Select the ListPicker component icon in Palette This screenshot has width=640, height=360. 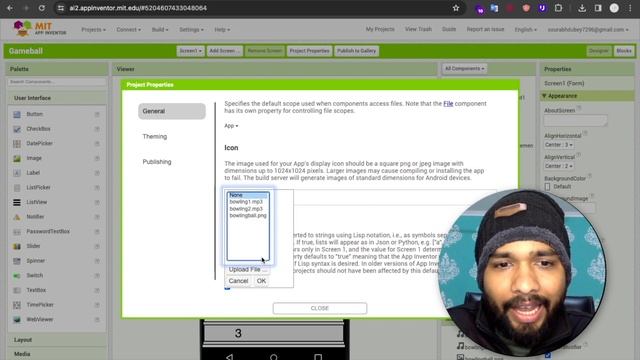coord(17,188)
